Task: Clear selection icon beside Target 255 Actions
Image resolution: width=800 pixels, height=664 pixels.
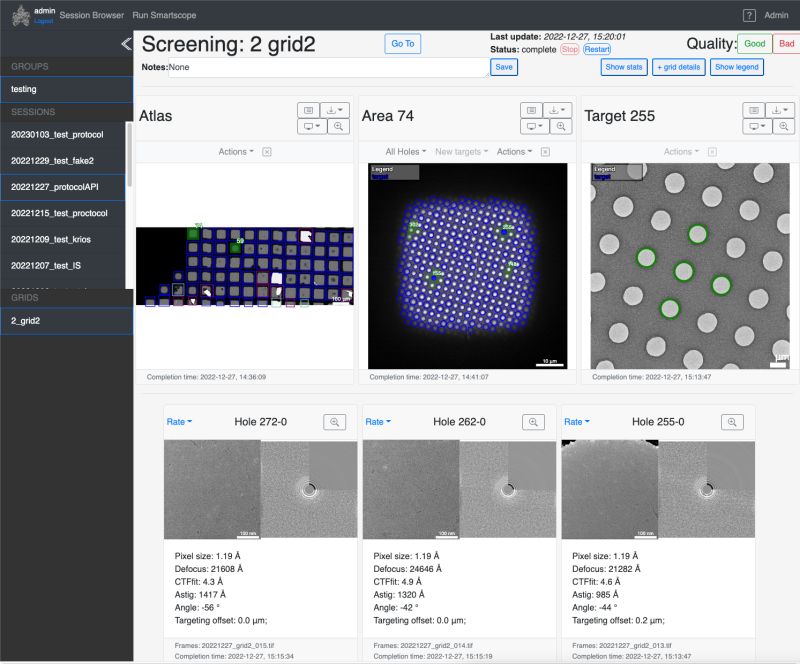Action: coord(712,152)
